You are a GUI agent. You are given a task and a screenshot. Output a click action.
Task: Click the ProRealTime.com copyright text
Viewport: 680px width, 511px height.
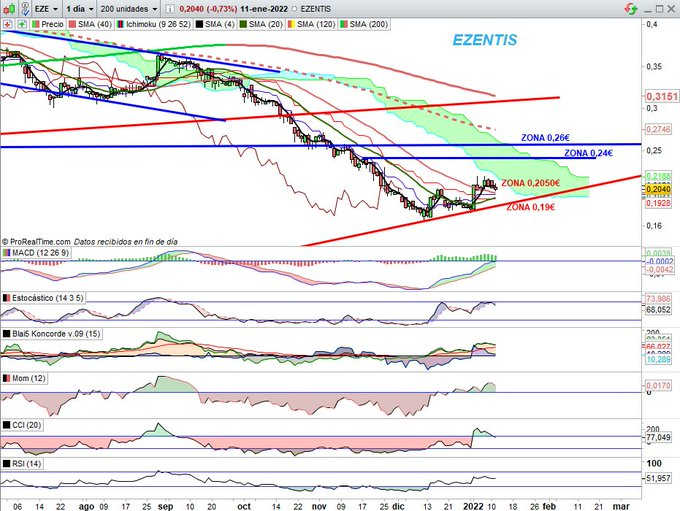click(36, 242)
